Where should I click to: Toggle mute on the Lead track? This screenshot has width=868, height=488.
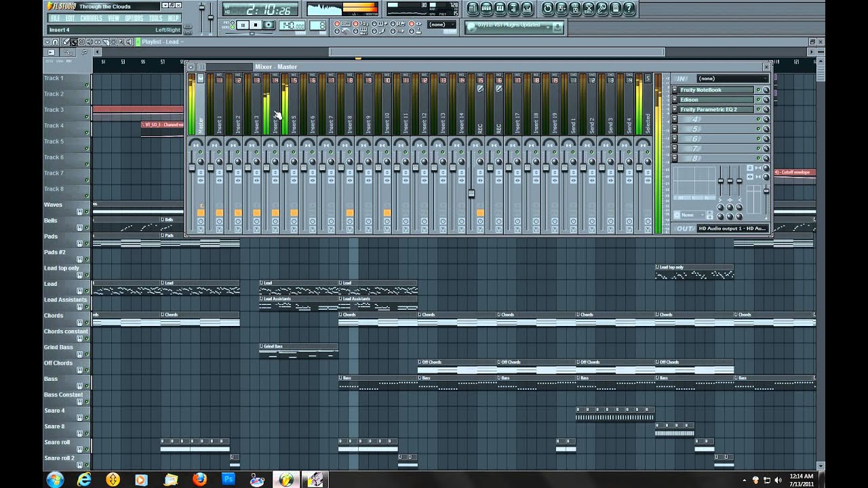[x=87, y=291]
